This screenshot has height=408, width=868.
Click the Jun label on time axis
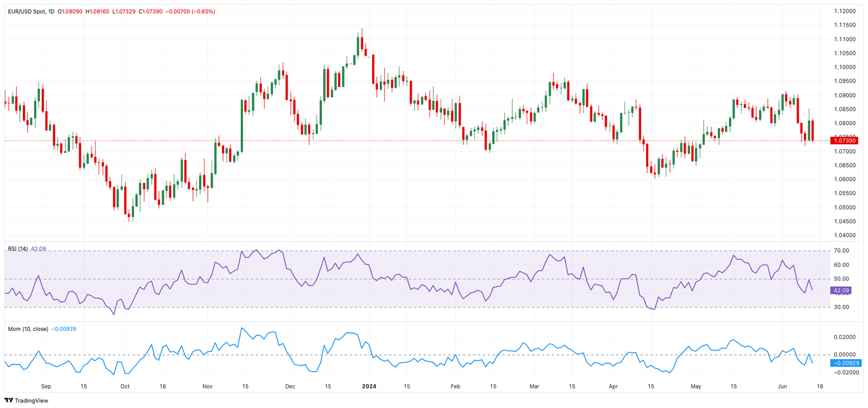782,386
